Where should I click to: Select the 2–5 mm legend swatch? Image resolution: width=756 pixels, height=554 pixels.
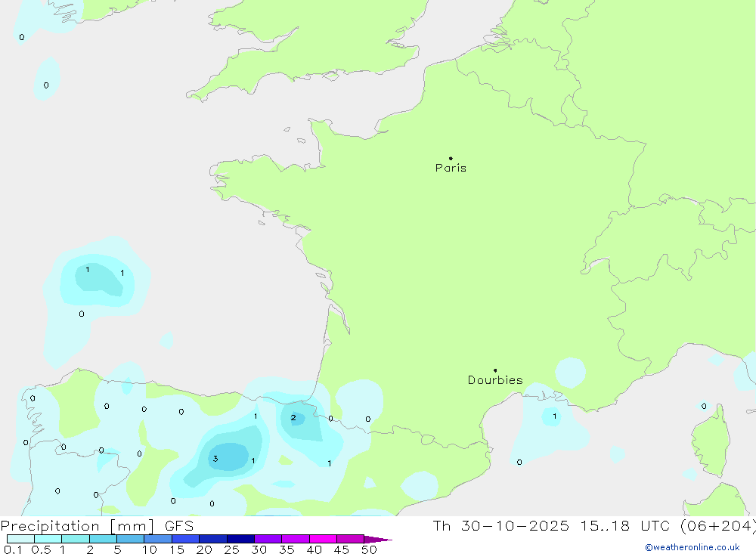click(x=103, y=539)
